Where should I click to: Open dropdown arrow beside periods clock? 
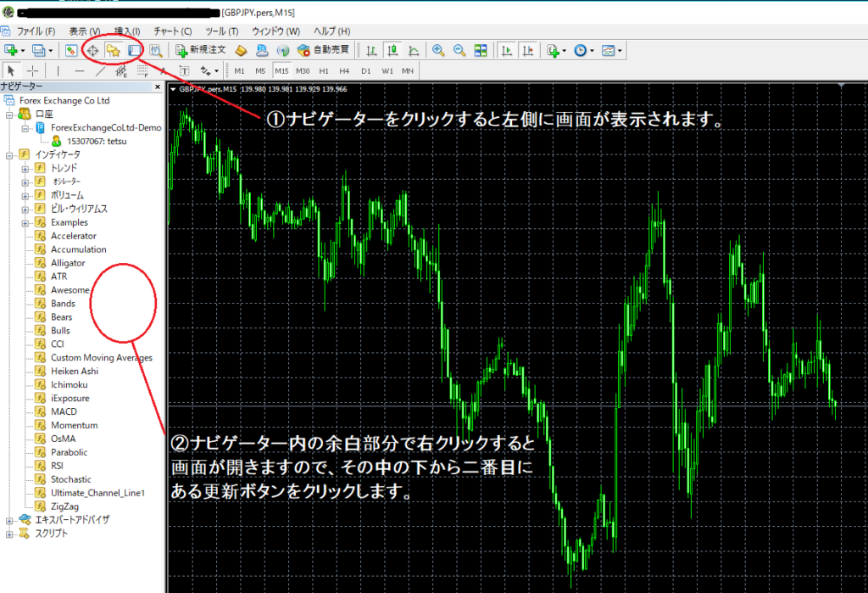592,50
